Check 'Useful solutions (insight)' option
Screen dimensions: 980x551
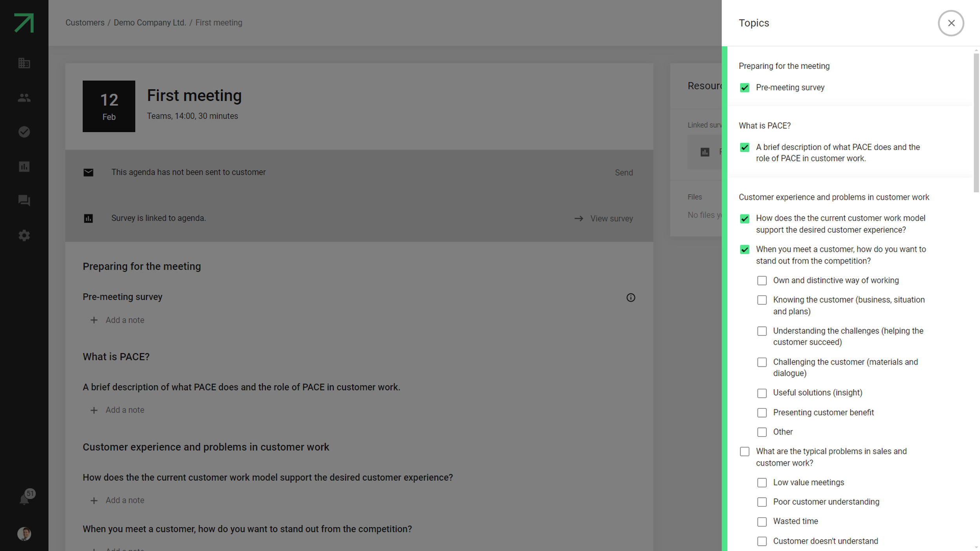click(x=762, y=393)
